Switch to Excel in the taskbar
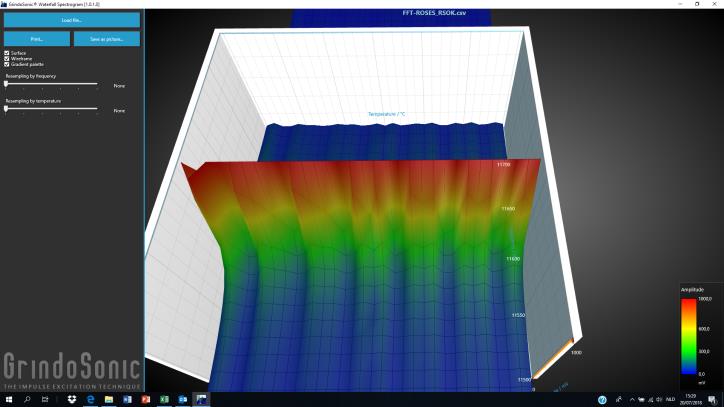The height and width of the screenshot is (407, 724). coord(164,399)
